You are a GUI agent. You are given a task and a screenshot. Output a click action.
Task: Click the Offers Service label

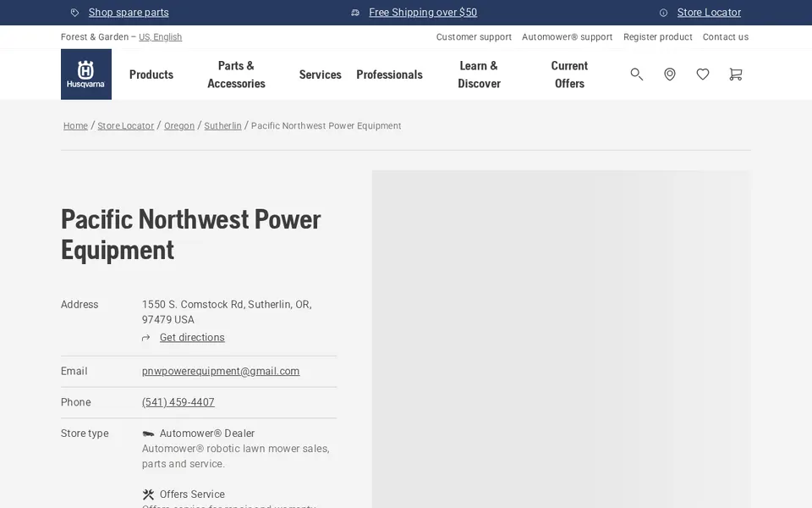[192, 494]
